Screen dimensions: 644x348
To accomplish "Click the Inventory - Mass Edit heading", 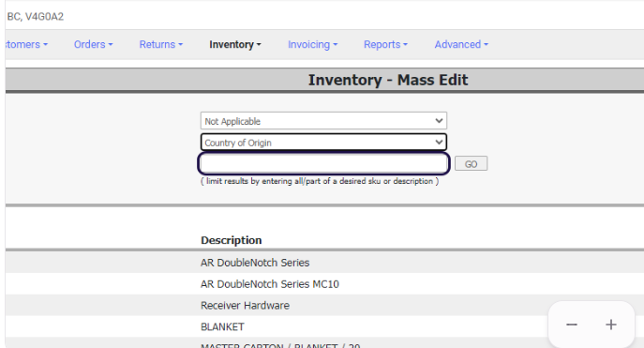I will (388, 80).
